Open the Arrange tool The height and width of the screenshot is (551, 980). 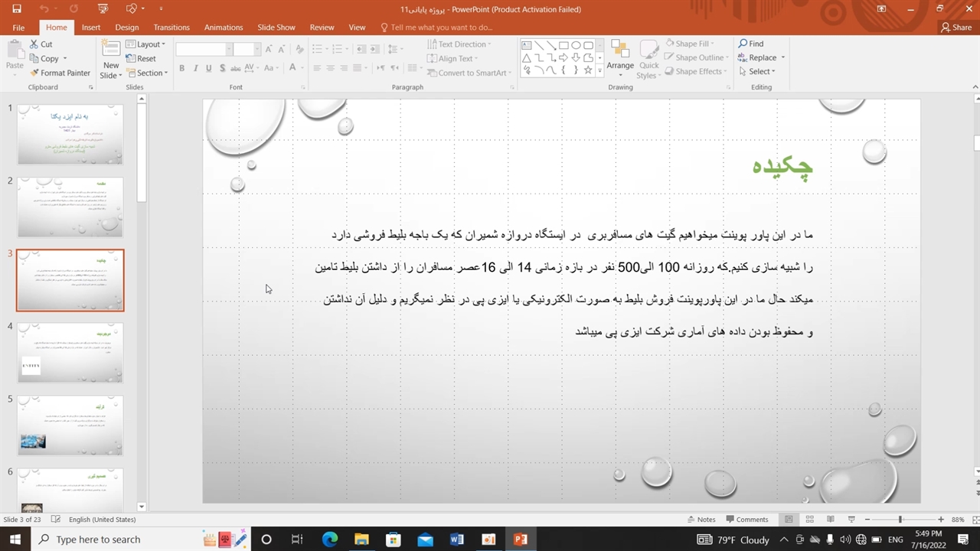coord(619,57)
